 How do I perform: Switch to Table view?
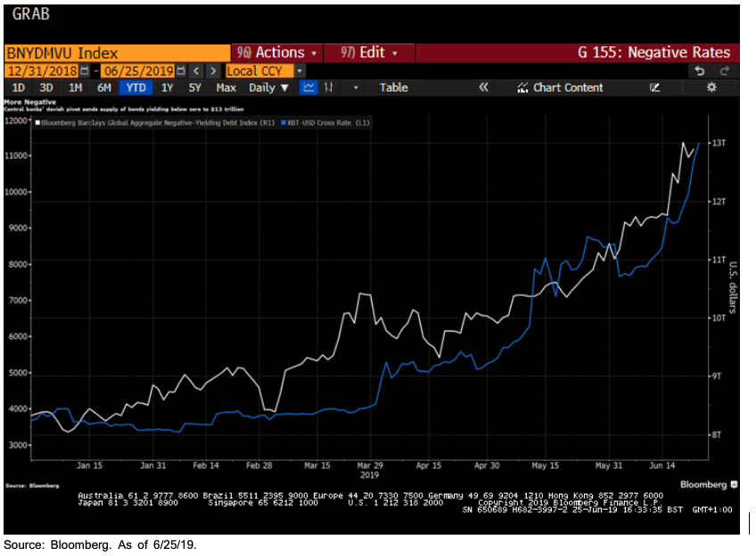tap(393, 87)
